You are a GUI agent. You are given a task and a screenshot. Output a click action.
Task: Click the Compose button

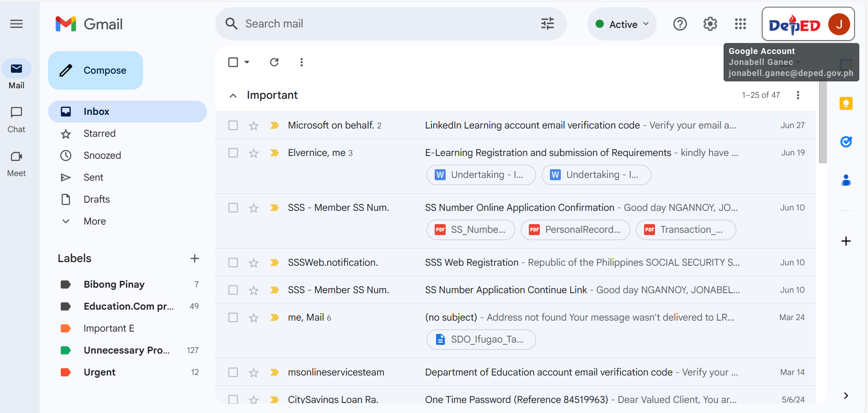[96, 70]
